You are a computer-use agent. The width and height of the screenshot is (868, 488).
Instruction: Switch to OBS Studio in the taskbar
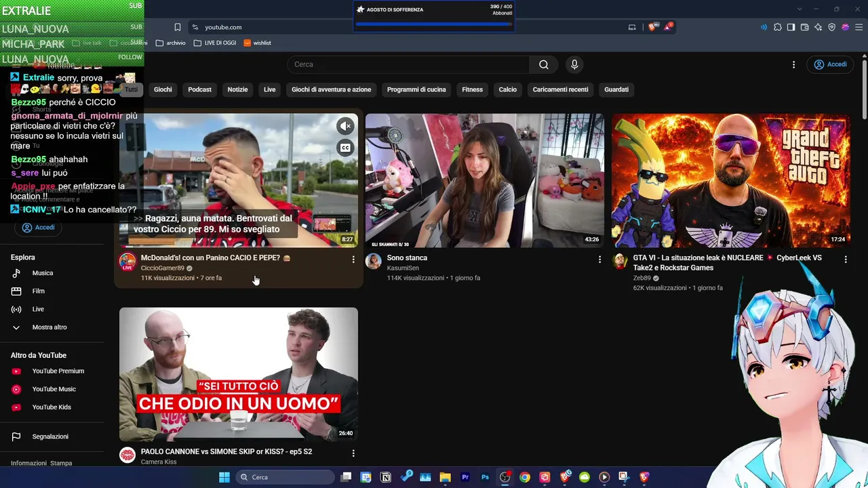(505, 477)
